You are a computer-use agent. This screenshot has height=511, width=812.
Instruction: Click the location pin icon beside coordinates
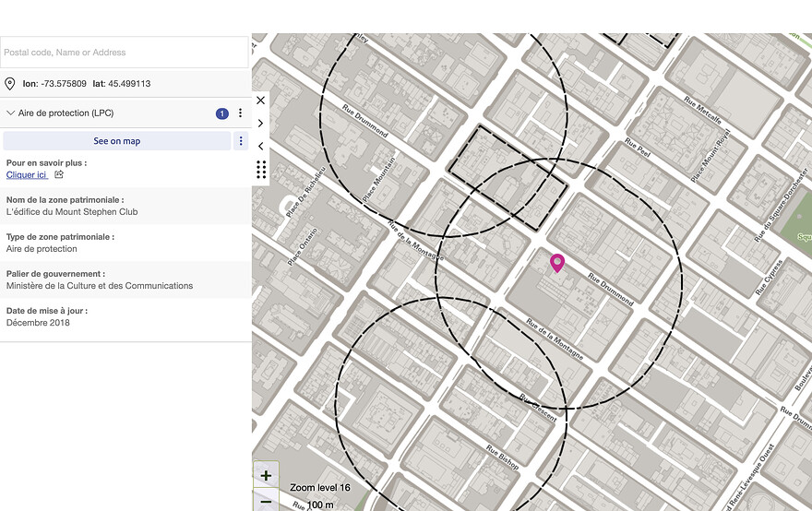click(10, 84)
